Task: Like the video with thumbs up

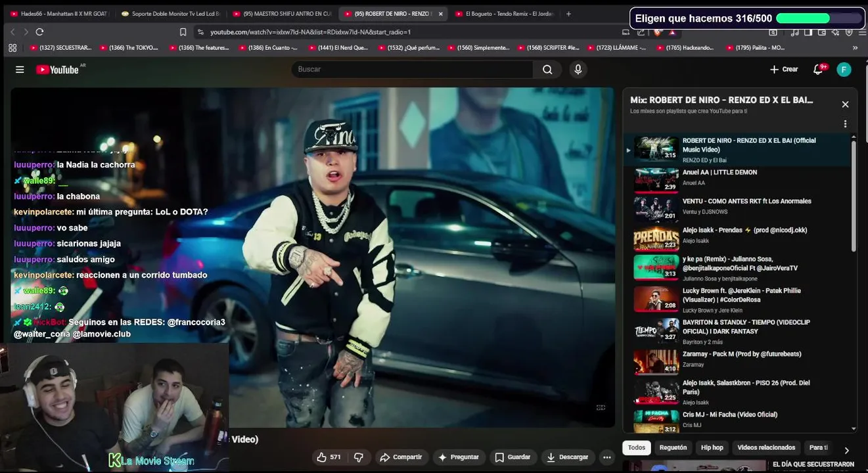Action: pos(329,457)
